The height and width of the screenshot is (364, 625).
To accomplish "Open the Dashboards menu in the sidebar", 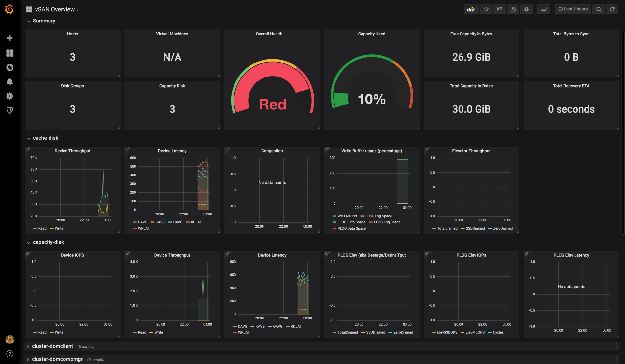I will (10, 53).
